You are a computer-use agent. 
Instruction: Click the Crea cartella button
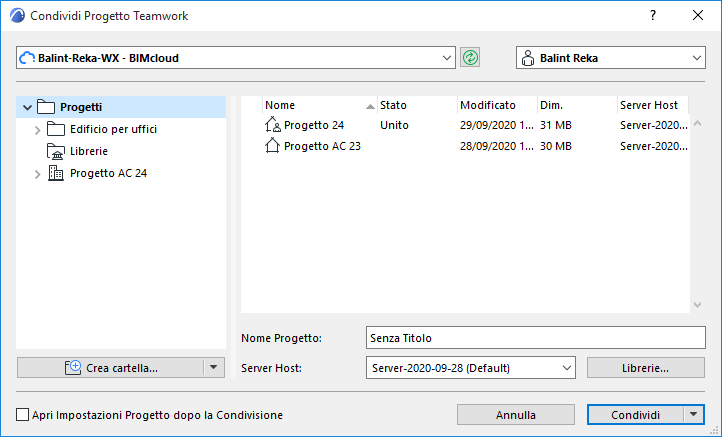110,368
